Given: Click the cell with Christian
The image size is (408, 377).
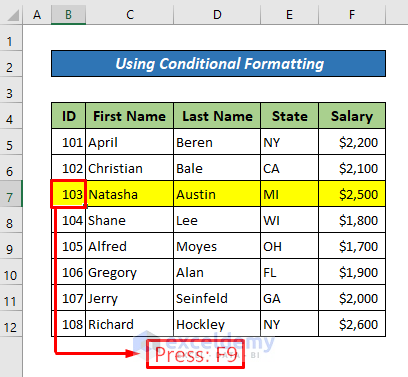Looking at the screenshot, I should tap(130, 168).
